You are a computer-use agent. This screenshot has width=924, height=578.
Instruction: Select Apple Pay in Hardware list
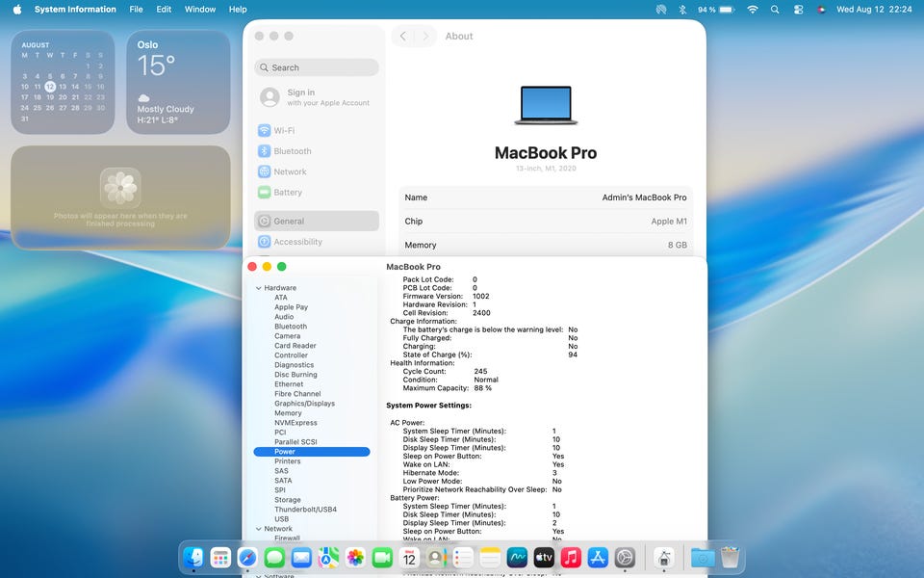(x=291, y=307)
